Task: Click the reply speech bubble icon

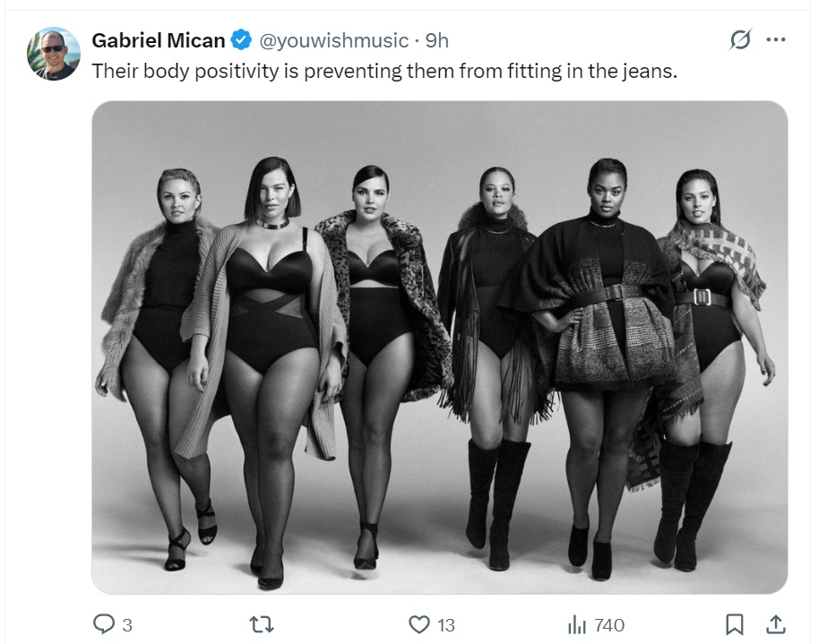Action: [x=103, y=624]
